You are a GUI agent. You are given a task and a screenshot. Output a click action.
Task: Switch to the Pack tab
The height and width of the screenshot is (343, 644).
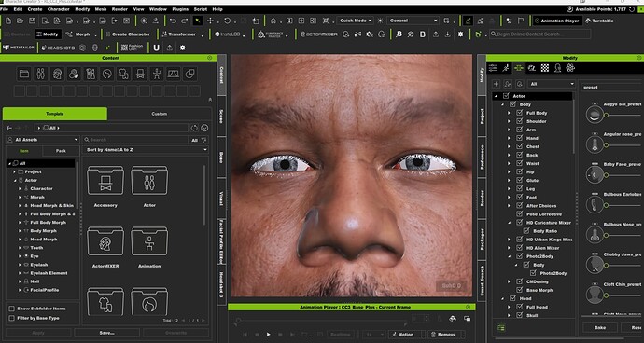click(x=61, y=151)
